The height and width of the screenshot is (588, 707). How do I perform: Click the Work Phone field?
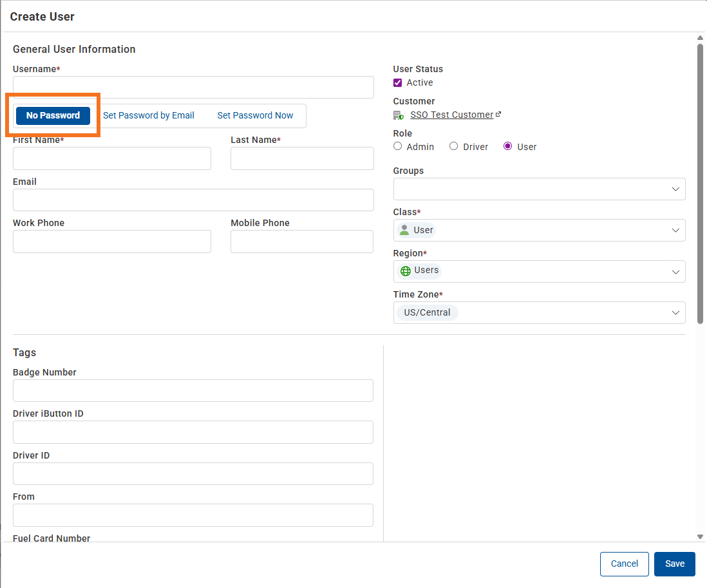(112, 242)
